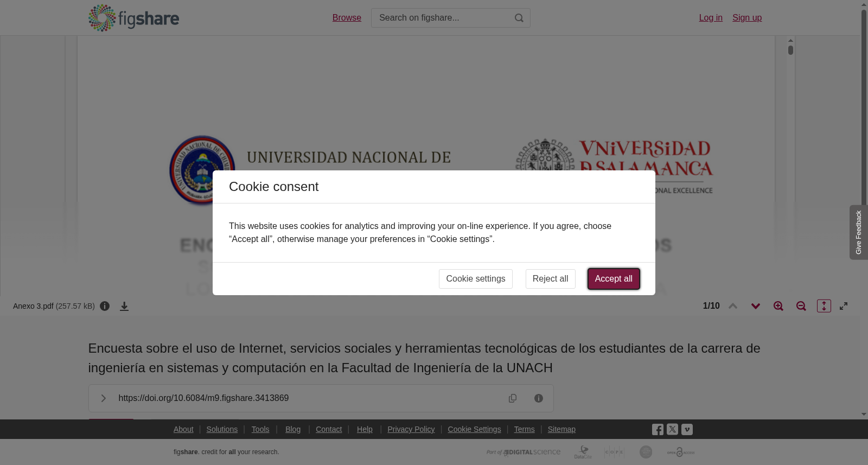Viewport: 868px width, 465px height.
Task: Click Accept all cookies button
Action: 614,279
